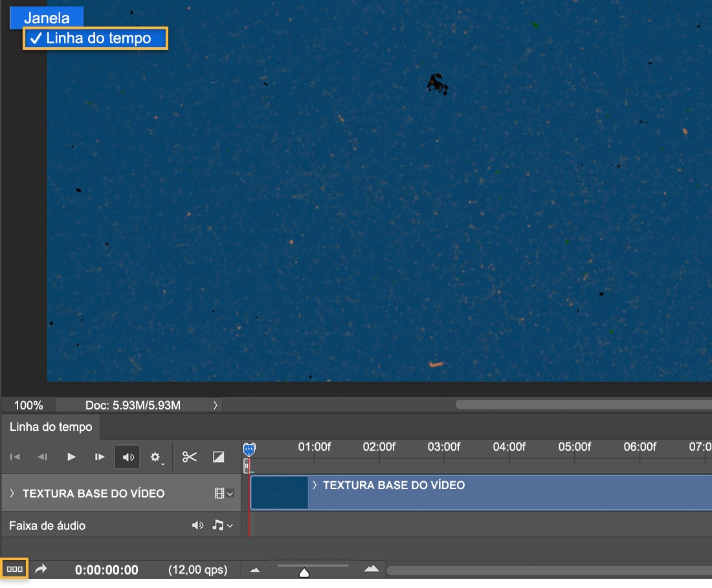Open timeline playback settings gear
The image size is (712, 588).
point(156,457)
